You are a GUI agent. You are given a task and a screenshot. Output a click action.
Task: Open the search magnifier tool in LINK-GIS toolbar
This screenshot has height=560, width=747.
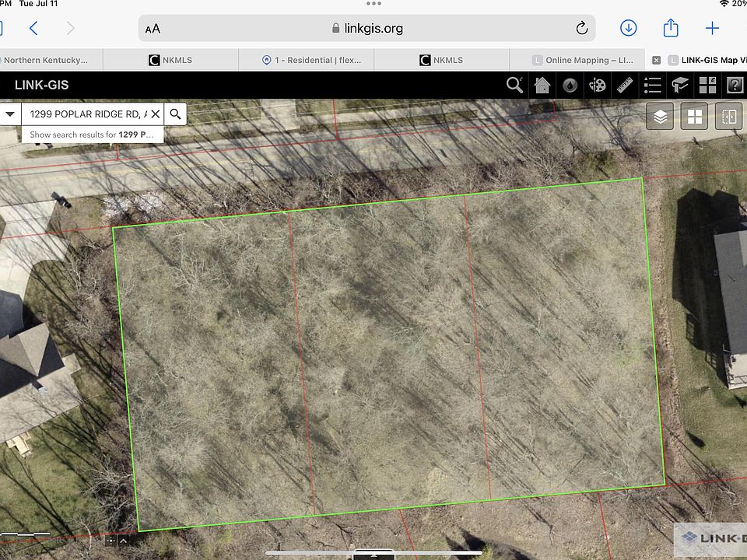pyautogui.click(x=514, y=85)
